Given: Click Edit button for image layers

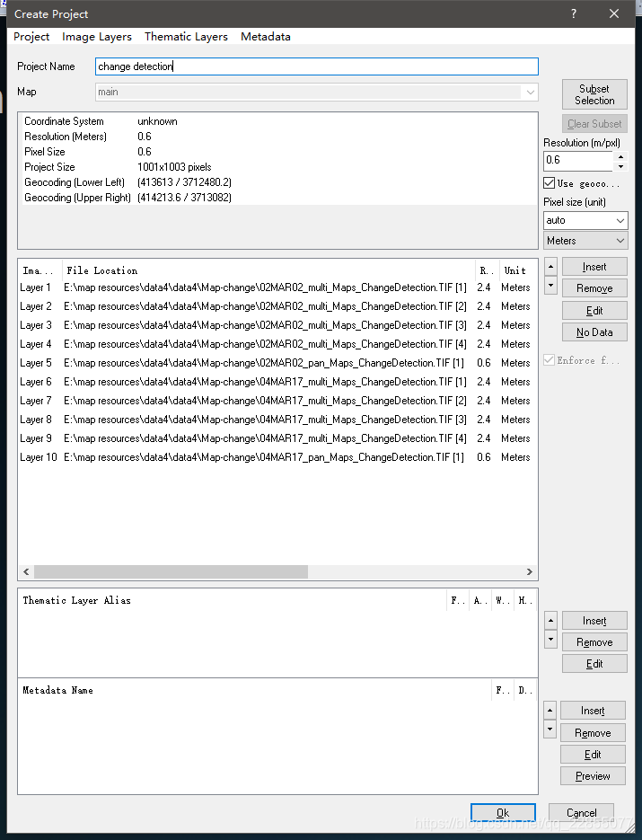Looking at the screenshot, I should coord(594,310).
